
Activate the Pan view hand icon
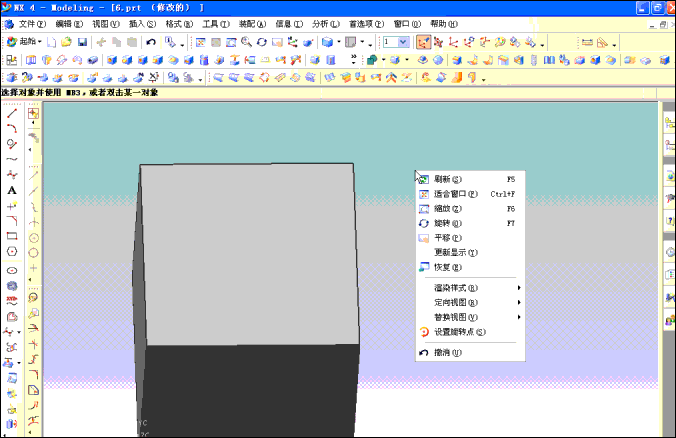coord(277,42)
